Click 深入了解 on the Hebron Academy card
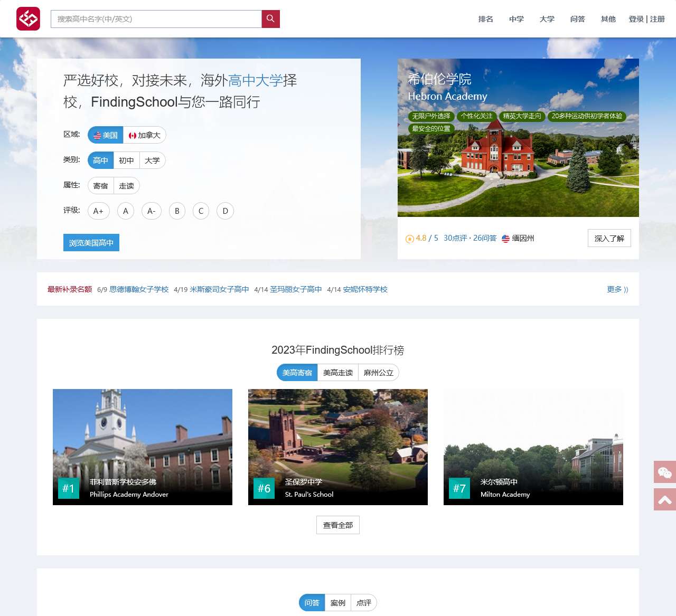Viewport: 676px width, 616px height. click(609, 238)
